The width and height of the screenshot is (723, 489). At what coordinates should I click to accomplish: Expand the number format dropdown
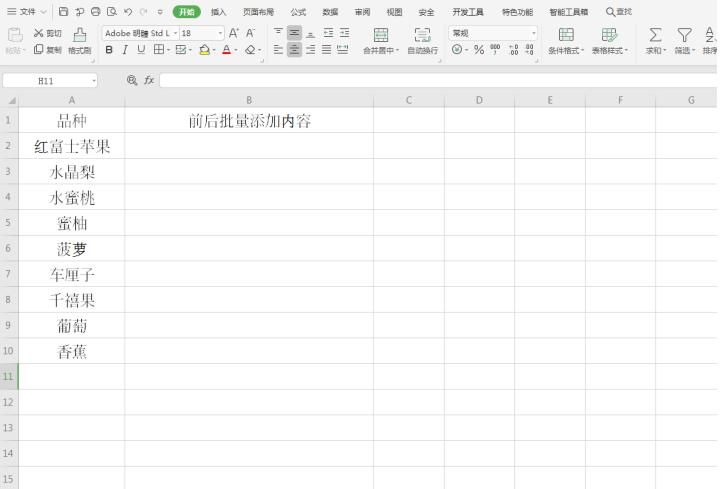click(533, 33)
